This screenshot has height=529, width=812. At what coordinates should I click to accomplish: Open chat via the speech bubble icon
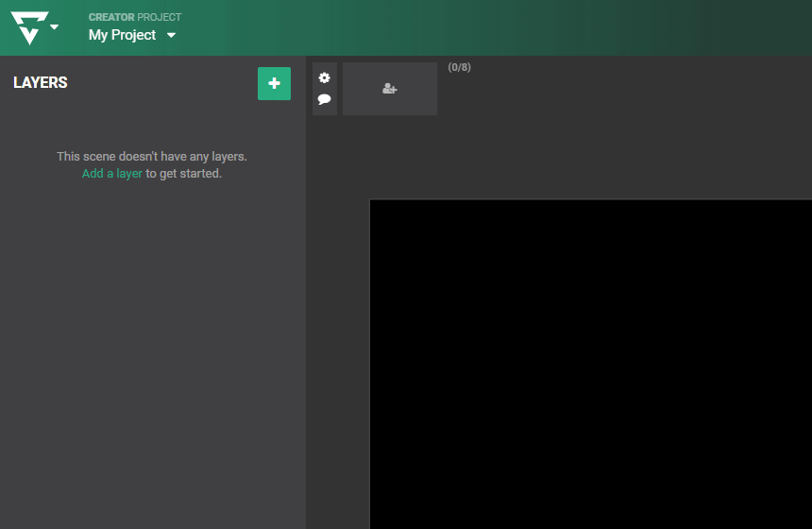tap(325, 99)
